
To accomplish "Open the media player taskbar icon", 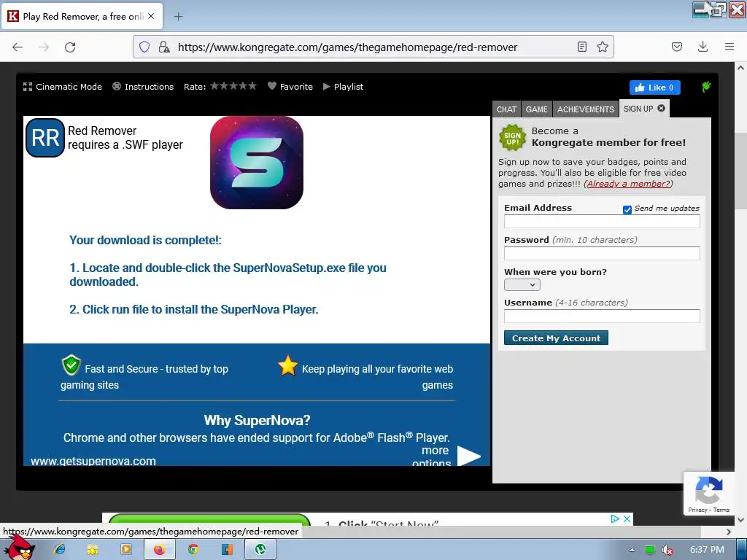I will 125,549.
